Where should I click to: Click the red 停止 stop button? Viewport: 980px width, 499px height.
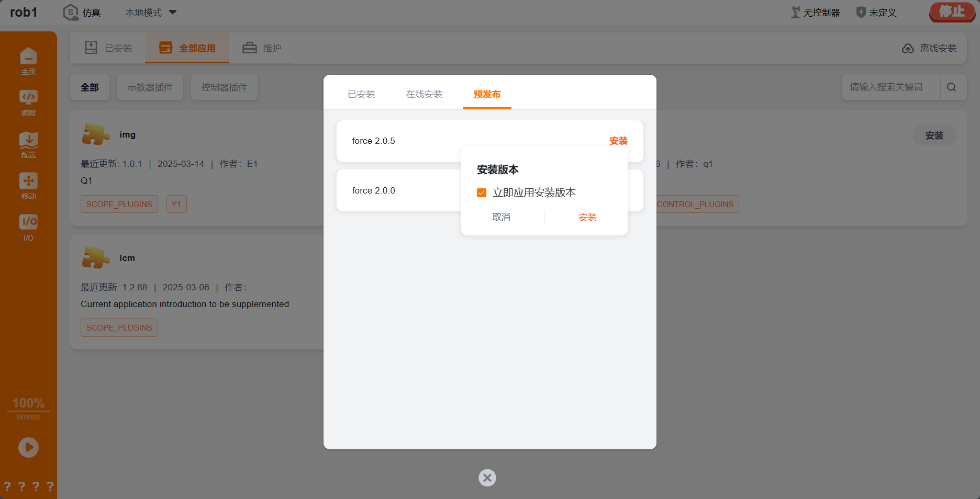click(952, 12)
